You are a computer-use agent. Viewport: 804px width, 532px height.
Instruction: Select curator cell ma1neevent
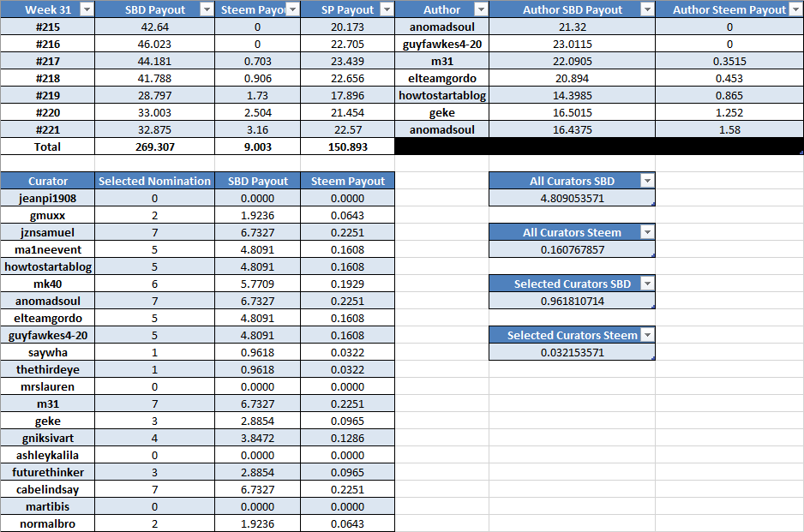pos(48,249)
